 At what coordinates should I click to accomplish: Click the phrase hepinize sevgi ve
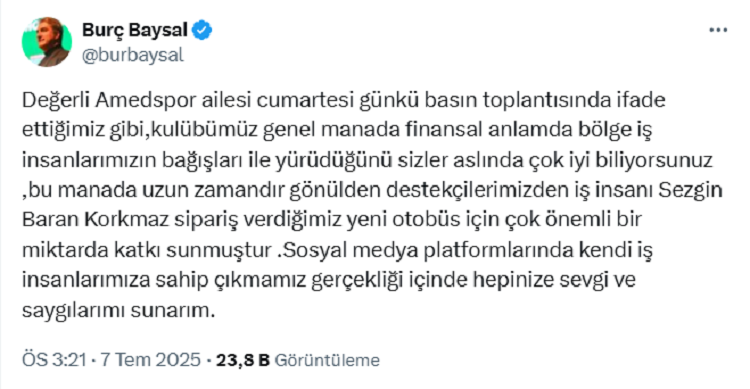554,280
